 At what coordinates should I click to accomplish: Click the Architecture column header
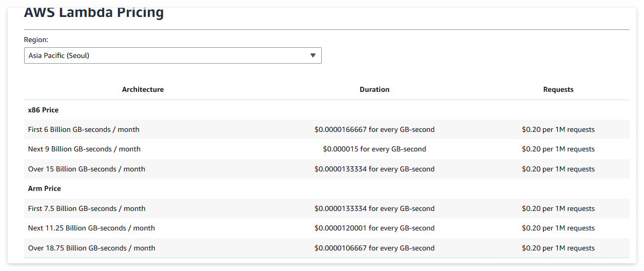[x=143, y=89]
